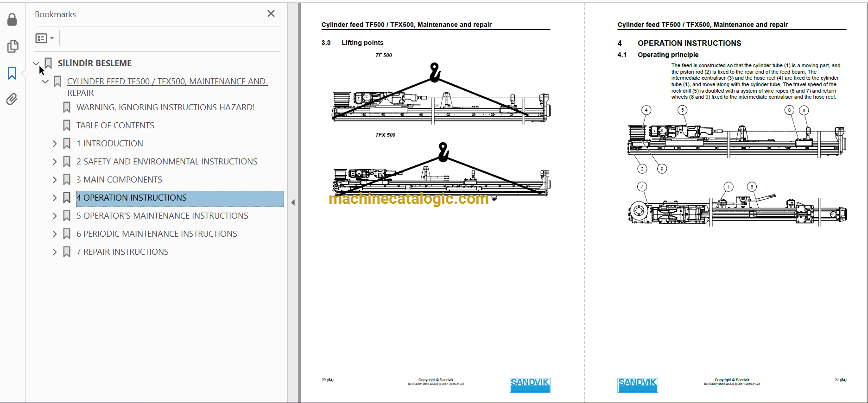This screenshot has width=868, height=403.
Task: Select the 1 INTRODUCTION bookmark
Action: tap(110, 144)
